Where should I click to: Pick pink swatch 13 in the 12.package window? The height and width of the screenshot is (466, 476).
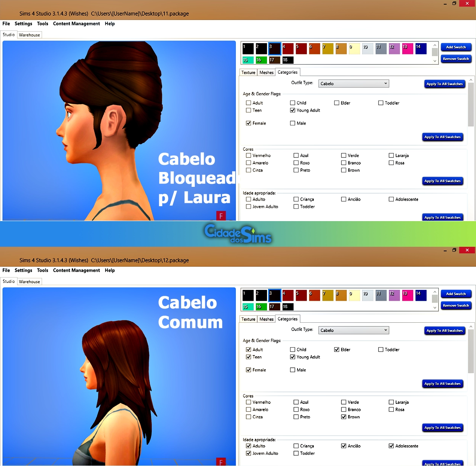click(x=408, y=296)
